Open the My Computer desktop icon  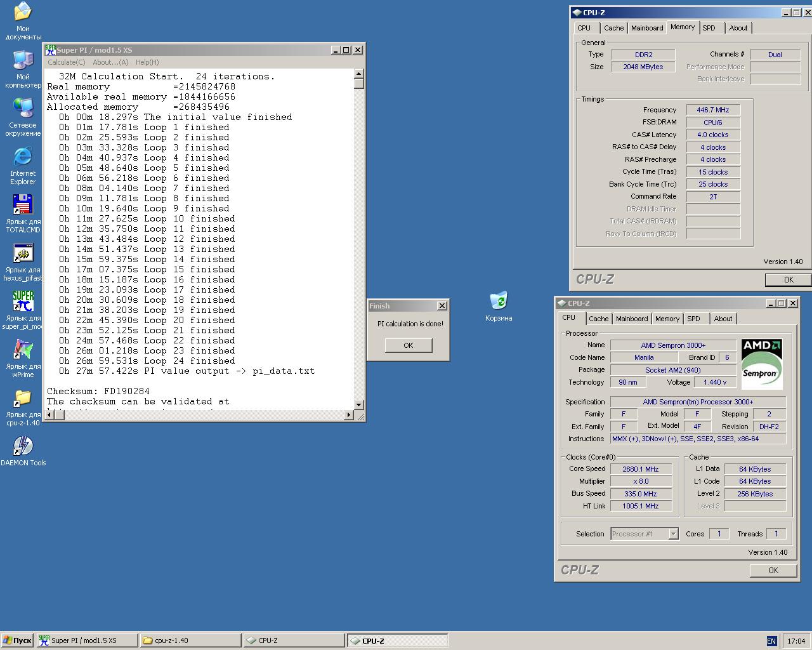[x=23, y=69]
